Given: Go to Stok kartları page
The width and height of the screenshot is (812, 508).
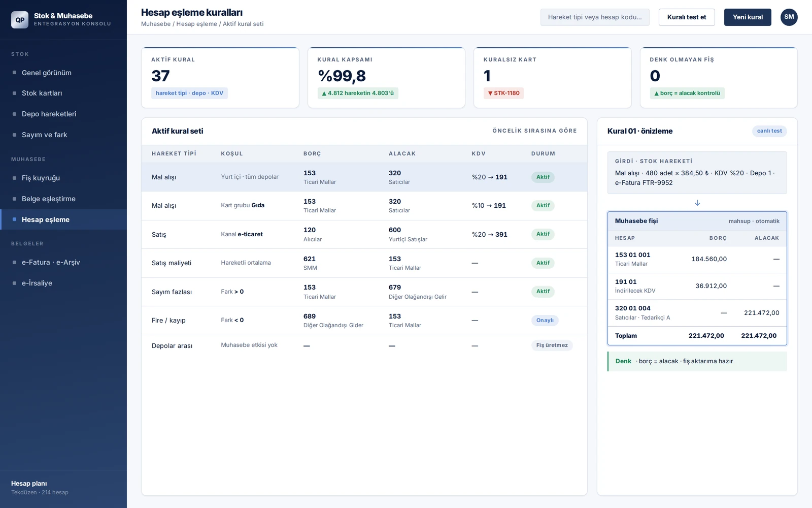Looking at the screenshot, I should click(x=63, y=93).
